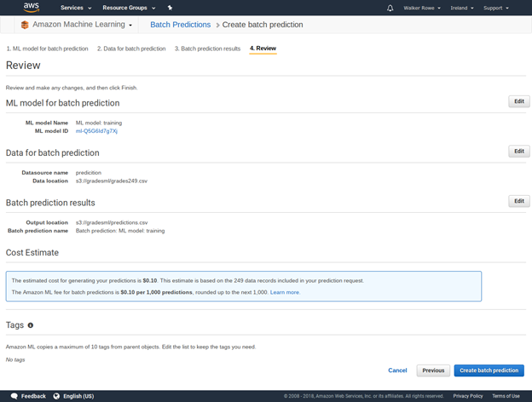Expand the Services dropdown menu
532x402 pixels.
[x=76, y=8]
